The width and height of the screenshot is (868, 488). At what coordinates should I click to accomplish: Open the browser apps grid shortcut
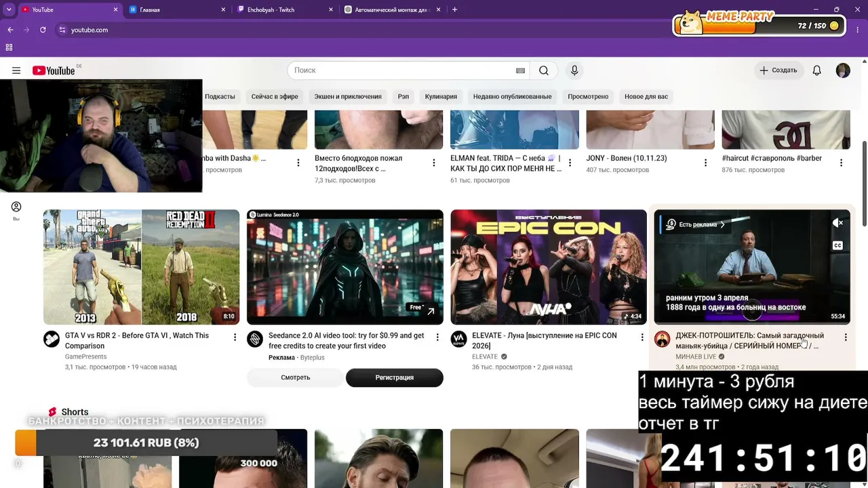point(9,47)
